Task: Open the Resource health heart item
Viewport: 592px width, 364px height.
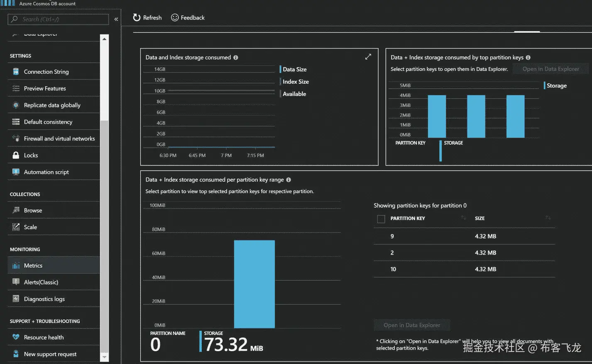Action: [54, 337]
